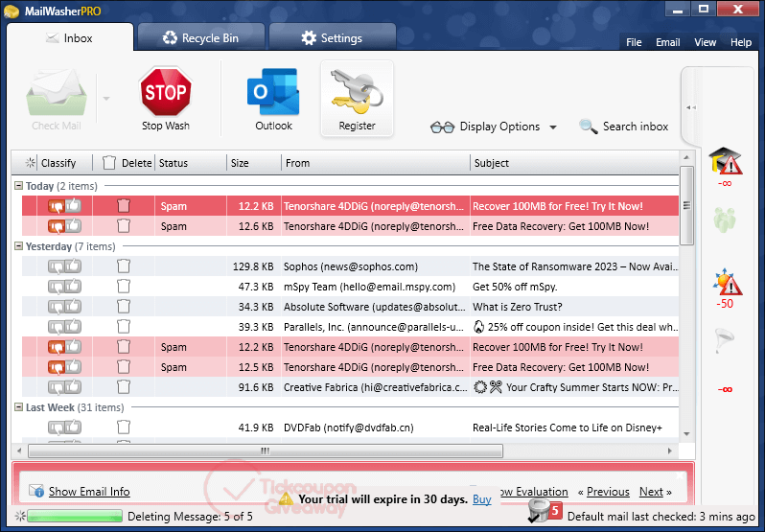Click the Buy link
The width and height of the screenshot is (765, 532).
tap(481, 499)
